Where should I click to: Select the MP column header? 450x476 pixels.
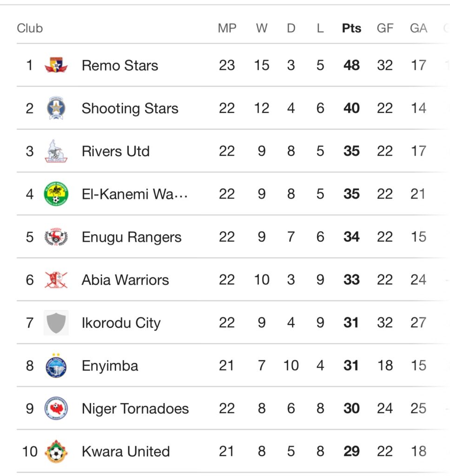(227, 28)
